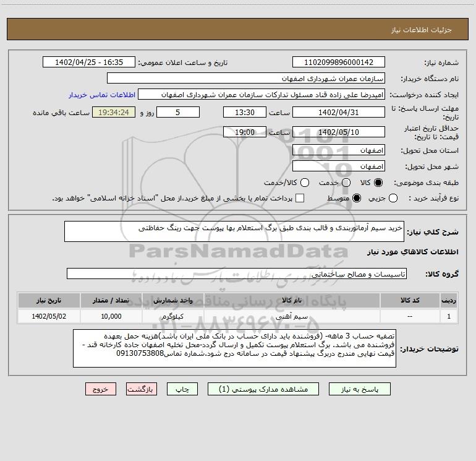The image size is (476, 461).
Task: Click the چاپ print button
Action: pos(182,389)
